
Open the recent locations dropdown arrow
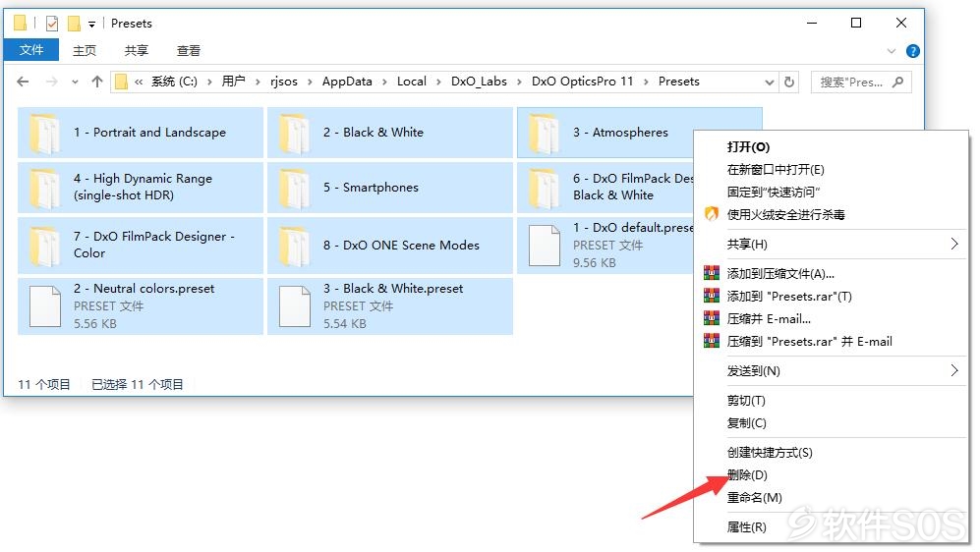(x=75, y=82)
